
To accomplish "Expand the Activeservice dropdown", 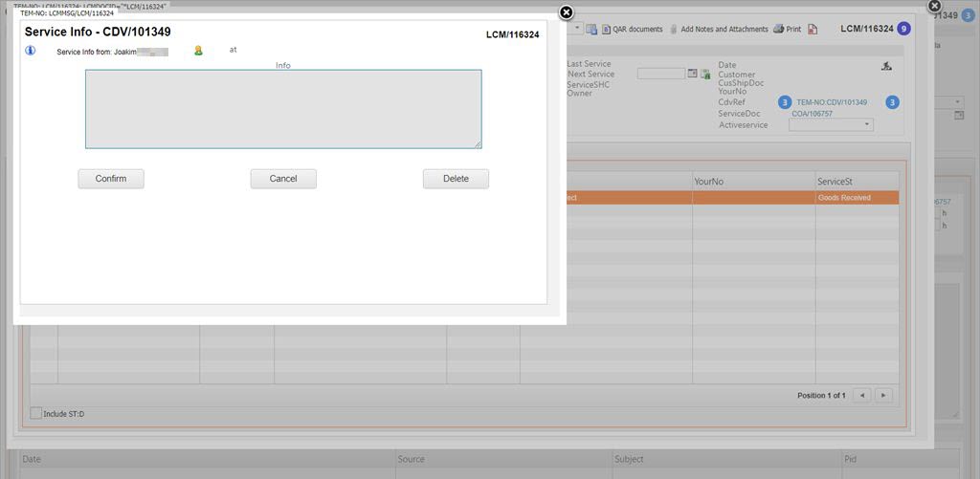I will (867, 124).
